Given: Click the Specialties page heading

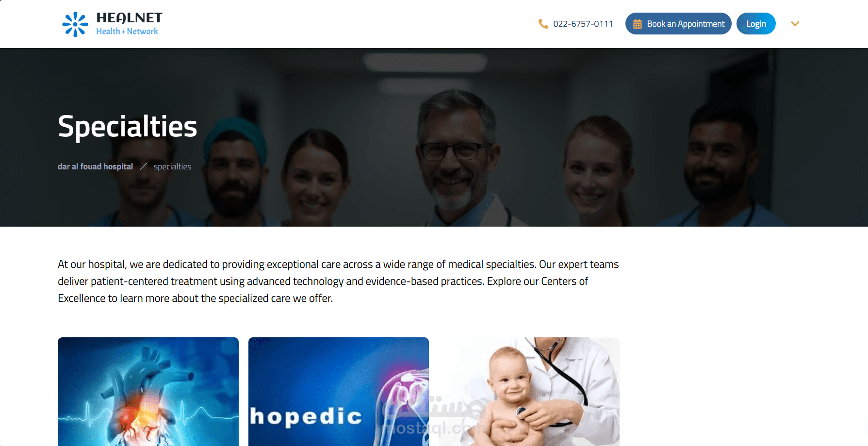Looking at the screenshot, I should 128,126.
